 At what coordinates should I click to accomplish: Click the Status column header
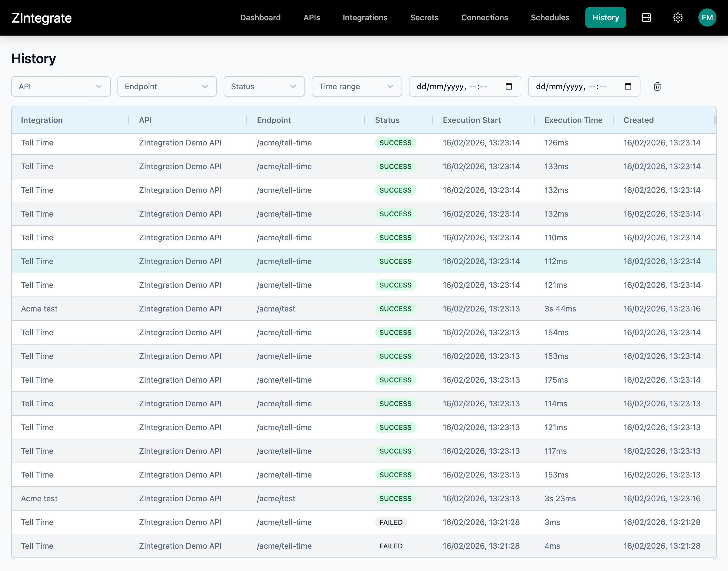[387, 120]
